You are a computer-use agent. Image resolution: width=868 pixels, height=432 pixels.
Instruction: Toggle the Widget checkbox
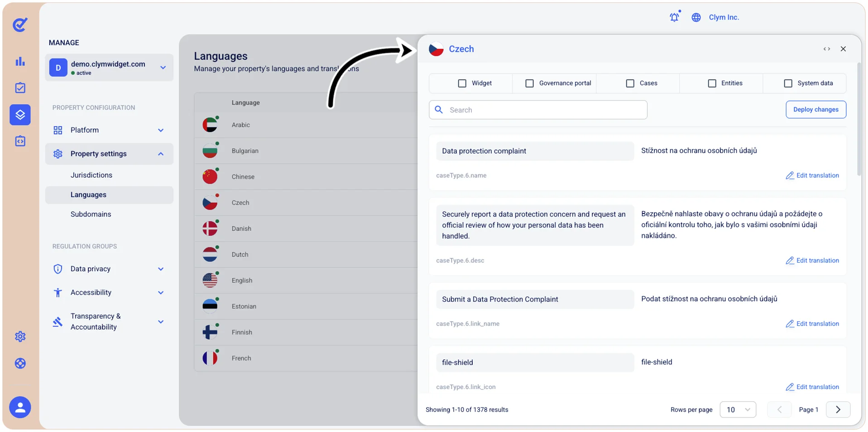(x=462, y=83)
